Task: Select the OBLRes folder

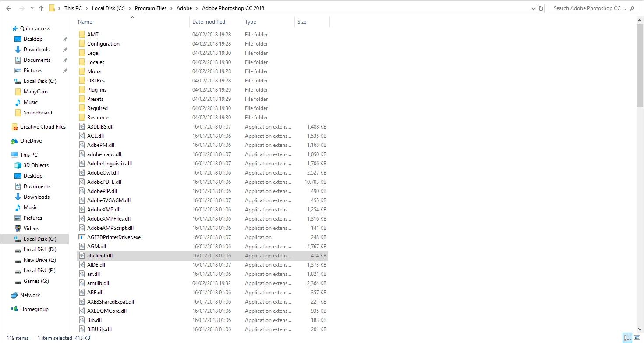Action: [96, 81]
